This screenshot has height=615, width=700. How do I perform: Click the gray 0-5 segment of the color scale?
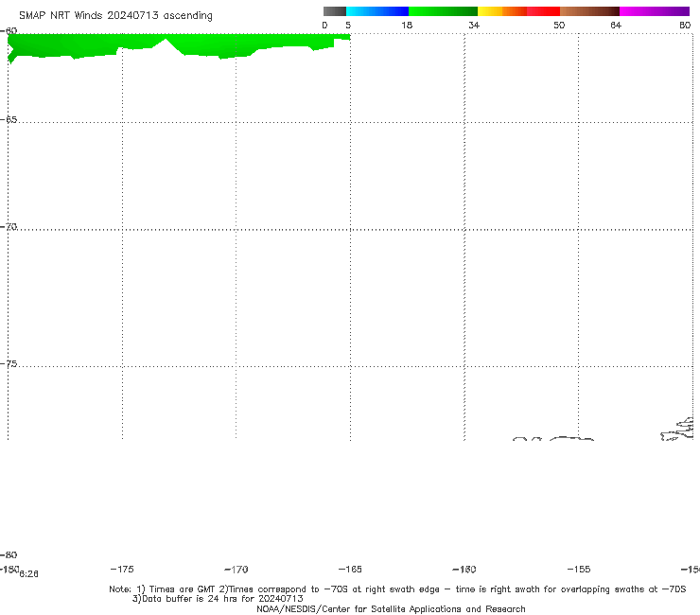point(334,11)
